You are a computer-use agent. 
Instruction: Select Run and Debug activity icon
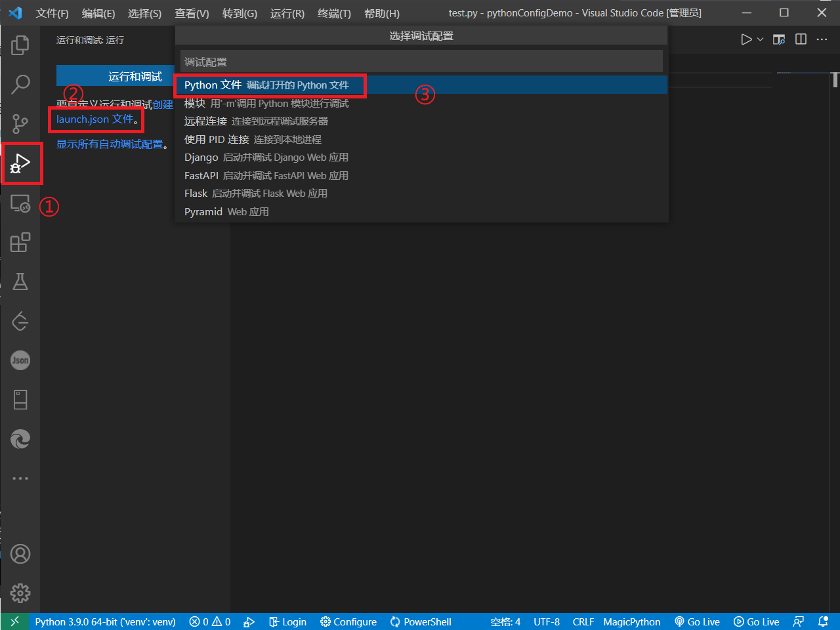[x=20, y=163]
